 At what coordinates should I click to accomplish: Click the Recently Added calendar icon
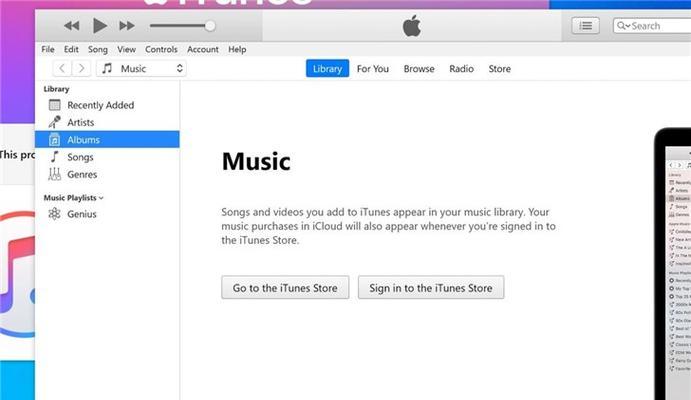click(55, 105)
